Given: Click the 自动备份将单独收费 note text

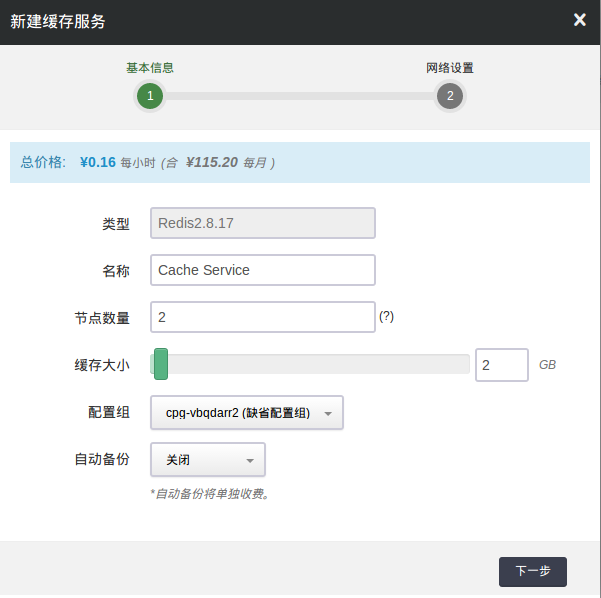Looking at the screenshot, I should point(210,493).
